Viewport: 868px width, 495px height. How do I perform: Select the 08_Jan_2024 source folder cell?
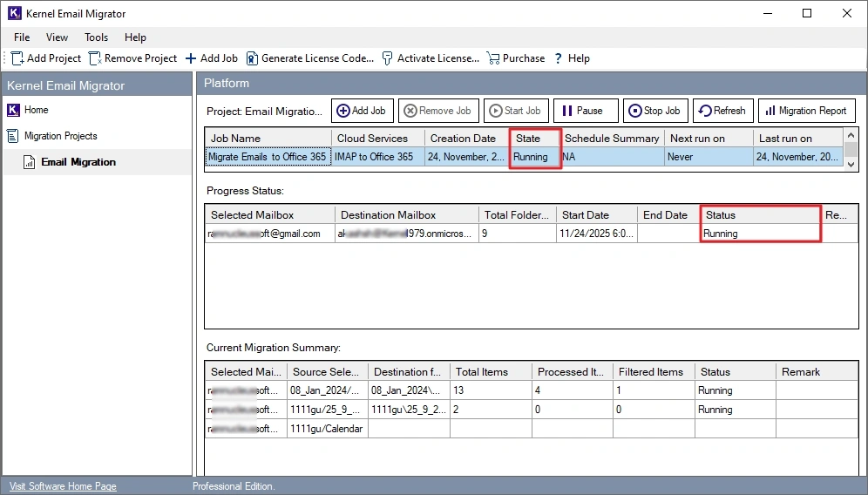point(327,390)
